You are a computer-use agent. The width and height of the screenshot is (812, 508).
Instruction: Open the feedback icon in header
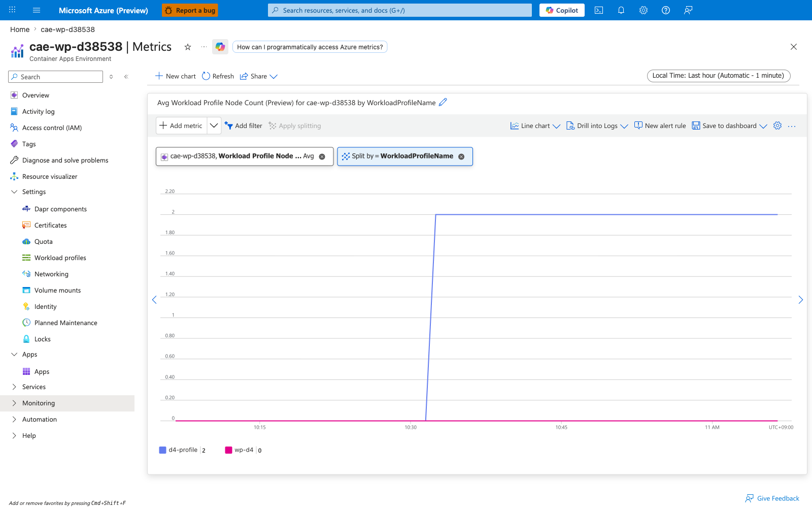click(x=688, y=10)
